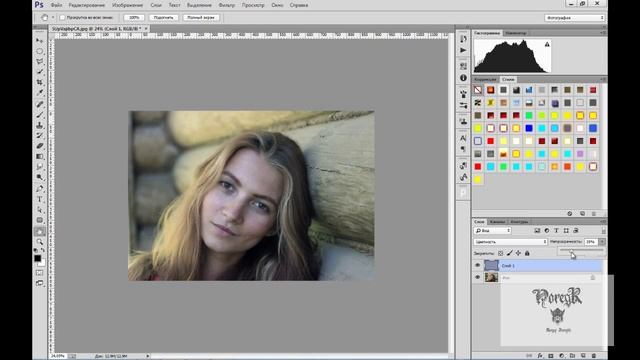640x360 pixels.
Task: Open the Histogram panel options menu
Action: click(x=603, y=33)
